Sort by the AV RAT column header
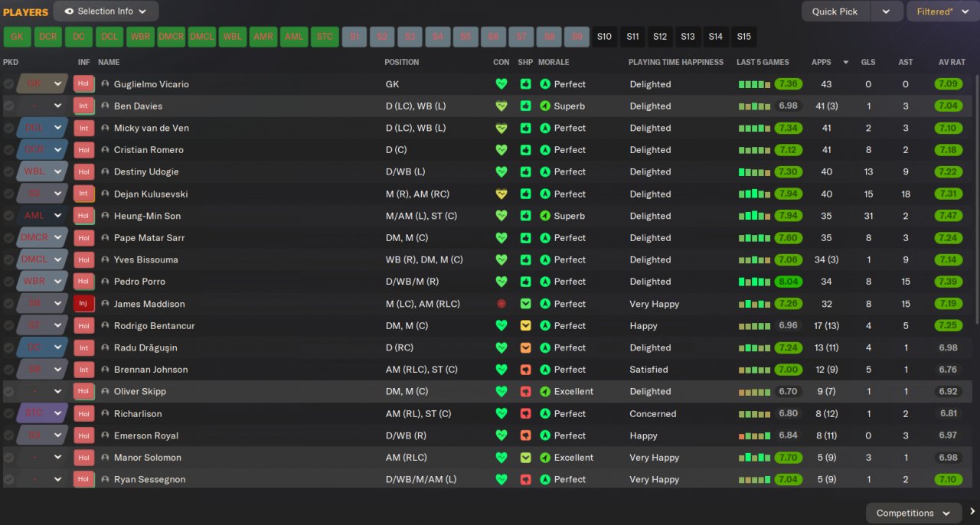 coord(952,62)
